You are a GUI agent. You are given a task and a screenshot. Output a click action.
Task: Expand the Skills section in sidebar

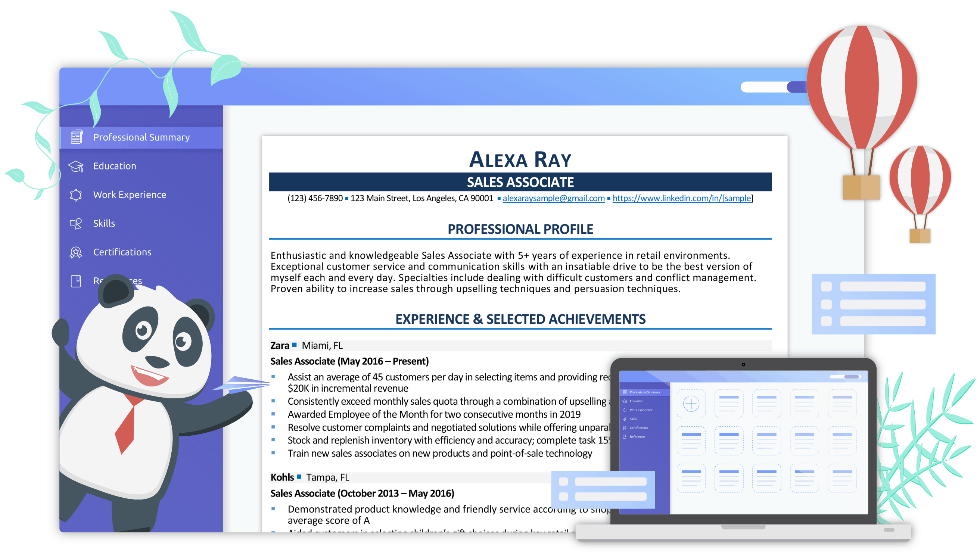click(103, 223)
